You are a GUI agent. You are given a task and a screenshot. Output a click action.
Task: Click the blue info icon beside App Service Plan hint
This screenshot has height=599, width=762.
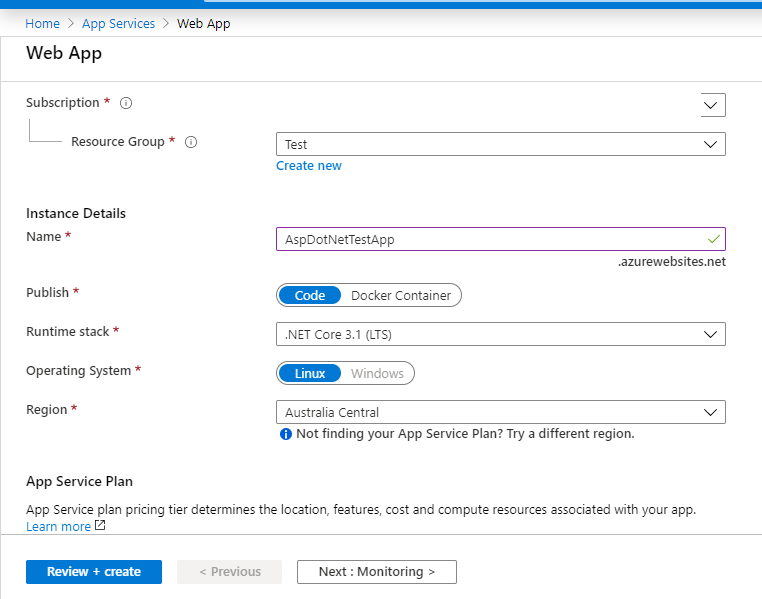(x=286, y=434)
